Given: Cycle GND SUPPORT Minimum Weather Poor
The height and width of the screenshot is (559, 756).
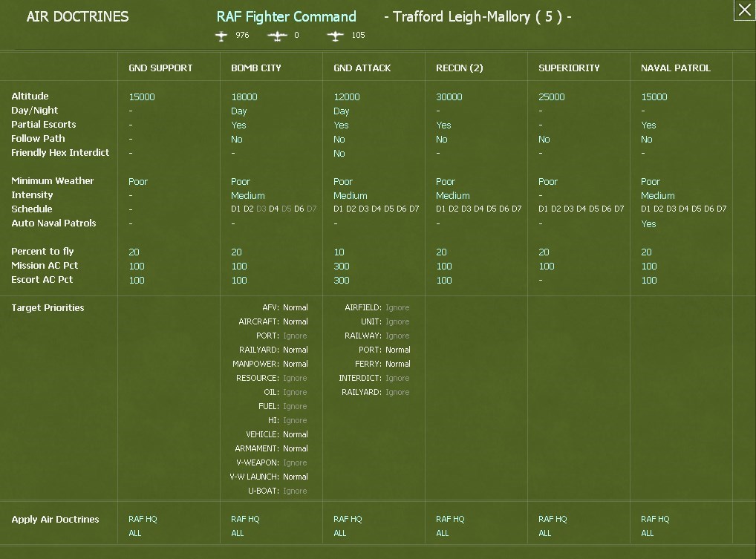Looking at the screenshot, I should 138,182.
